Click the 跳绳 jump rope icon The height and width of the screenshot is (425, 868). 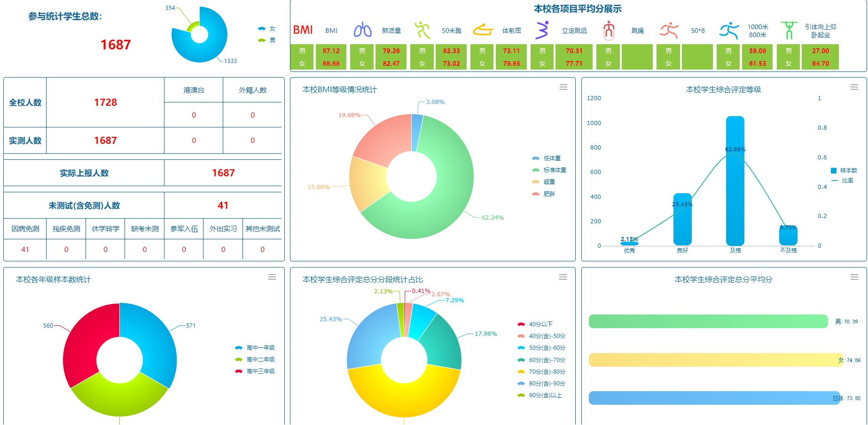tap(609, 30)
